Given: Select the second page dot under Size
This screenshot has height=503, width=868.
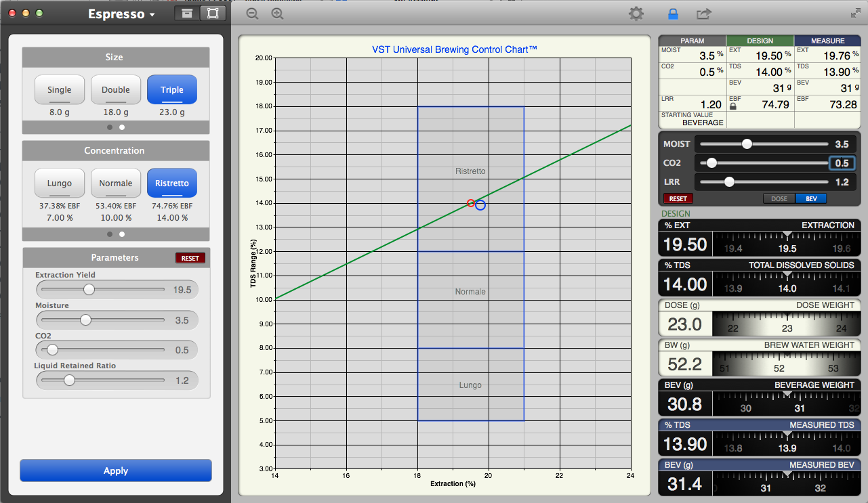Looking at the screenshot, I should tap(122, 127).
